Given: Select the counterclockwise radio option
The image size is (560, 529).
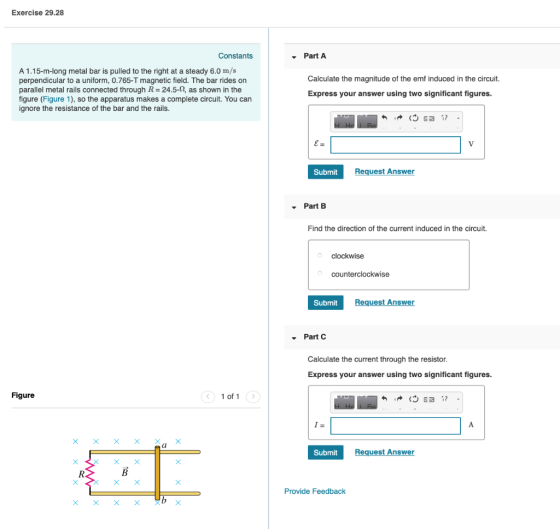Looking at the screenshot, I should pyautogui.click(x=320, y=273).
